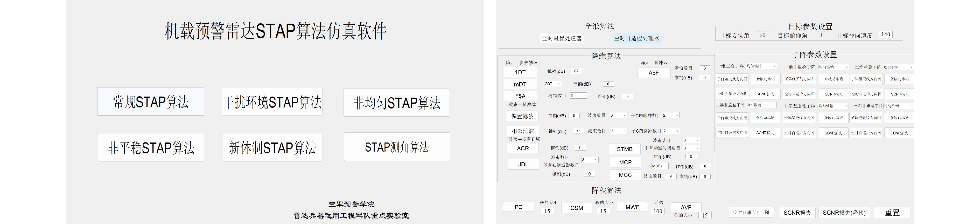
Task: Expand the 一维非重叠子阵 taper dropdown
Action: tap(833, 67)
